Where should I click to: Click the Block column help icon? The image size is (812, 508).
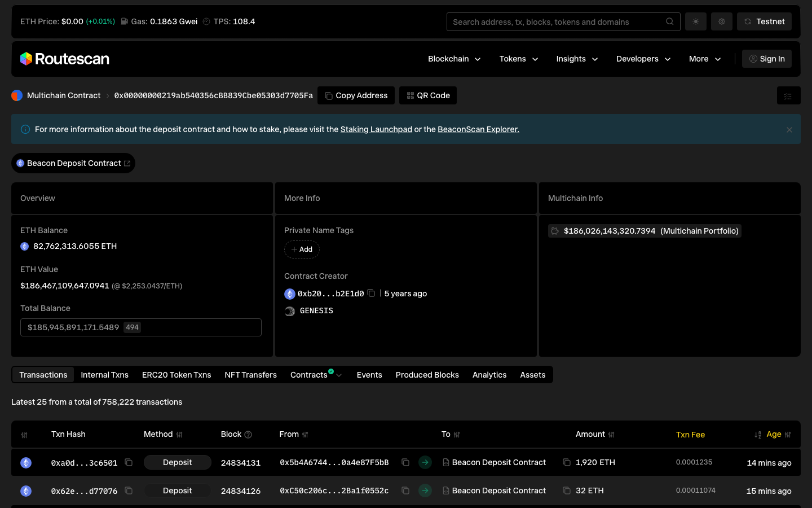(x=248, y=435)
